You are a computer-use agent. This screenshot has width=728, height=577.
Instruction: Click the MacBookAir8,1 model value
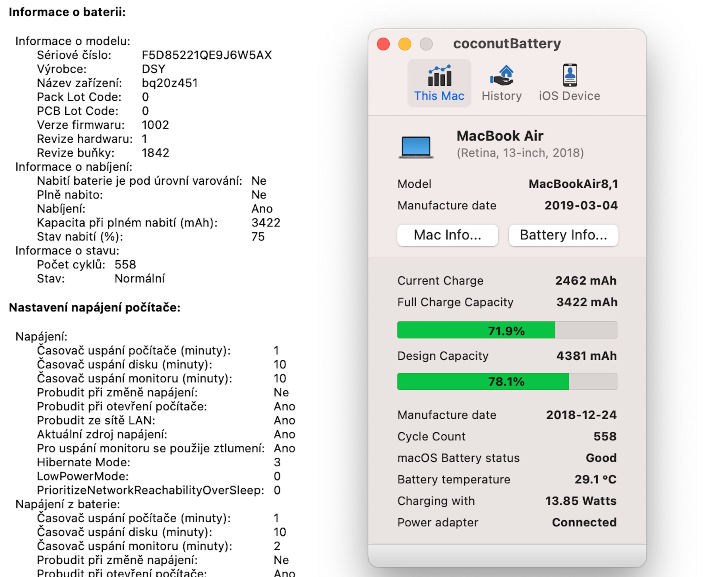pyautogui.click(x=573, y=184)
